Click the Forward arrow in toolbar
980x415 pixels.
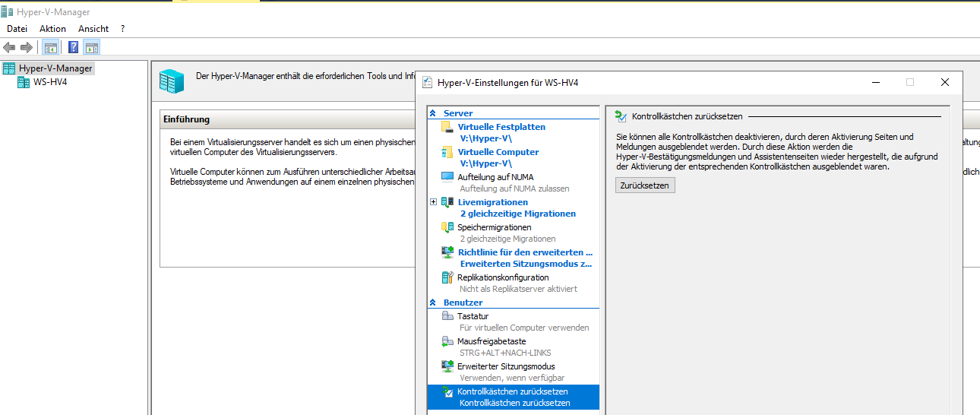point(27,47)
